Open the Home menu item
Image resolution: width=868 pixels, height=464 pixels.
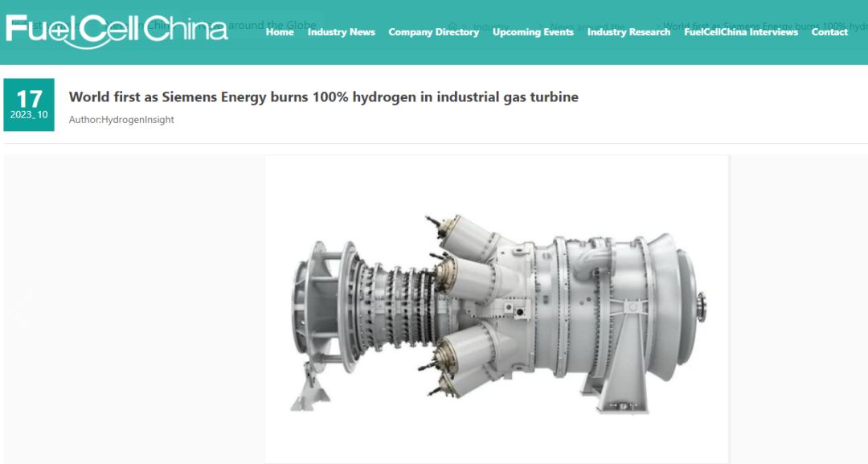(x=280, y=32)
